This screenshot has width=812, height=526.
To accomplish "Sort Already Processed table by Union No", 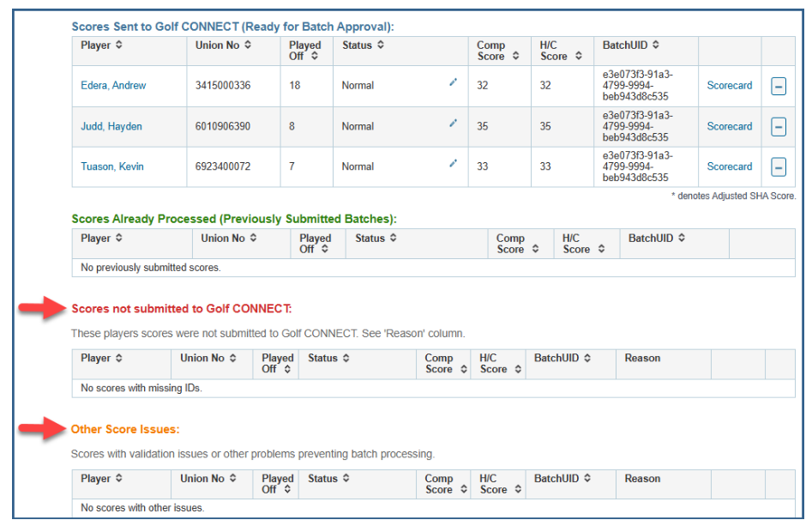I will pyautogui.click(x=253, y=238).
